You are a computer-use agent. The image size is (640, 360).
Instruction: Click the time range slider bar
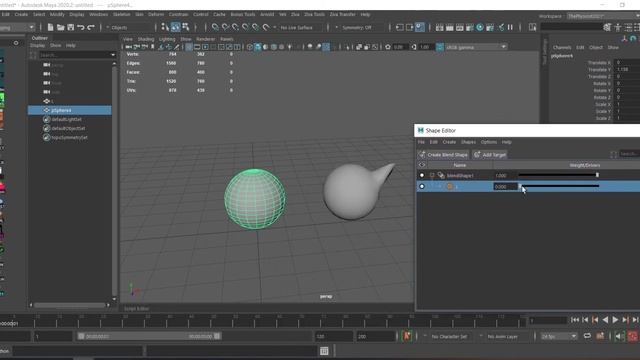(x=149, y=336)
